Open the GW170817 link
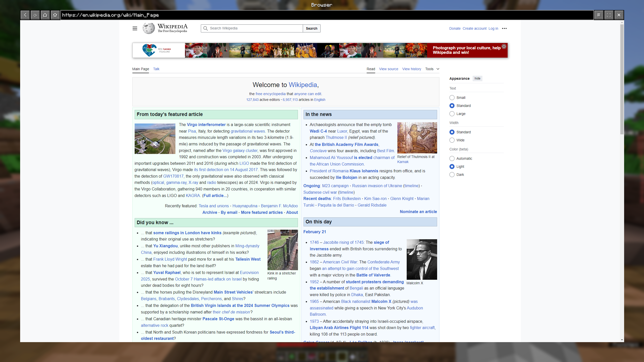Viewport: 644px width, 362px height. (x=173, y=176)
